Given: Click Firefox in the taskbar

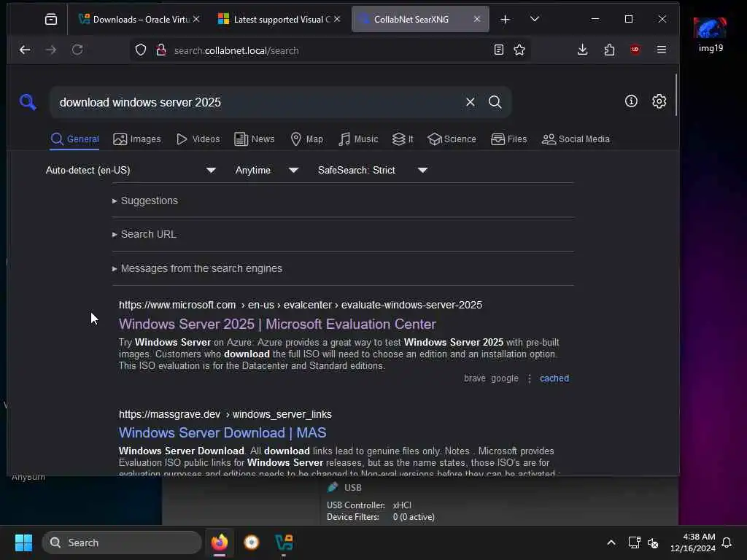Looking at the screenshot, I should [x=219, y=542].
